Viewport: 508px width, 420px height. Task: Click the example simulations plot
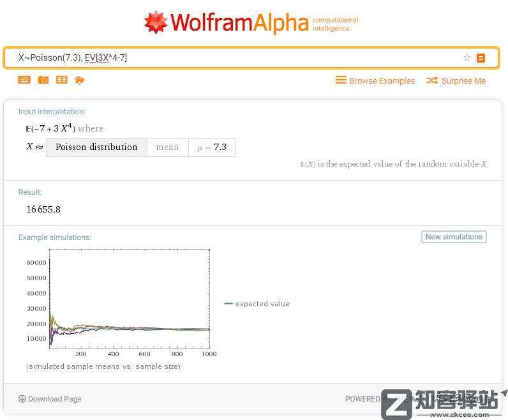click(x=129, y=300)
